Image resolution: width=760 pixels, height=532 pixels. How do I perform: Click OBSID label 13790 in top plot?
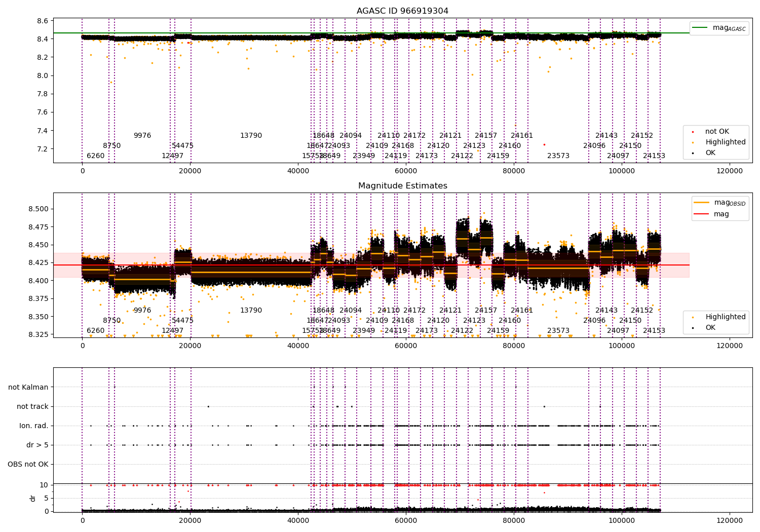point(251,136)
